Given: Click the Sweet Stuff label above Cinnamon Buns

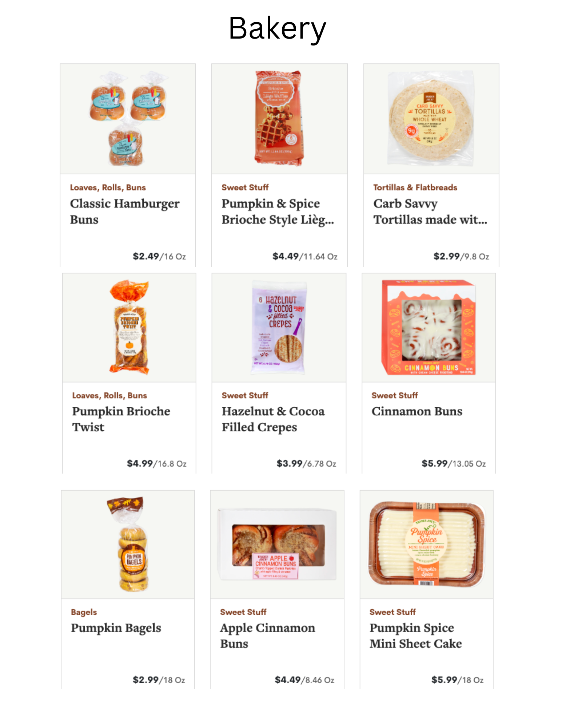Looking at the screenshot, I should [395, 395].
